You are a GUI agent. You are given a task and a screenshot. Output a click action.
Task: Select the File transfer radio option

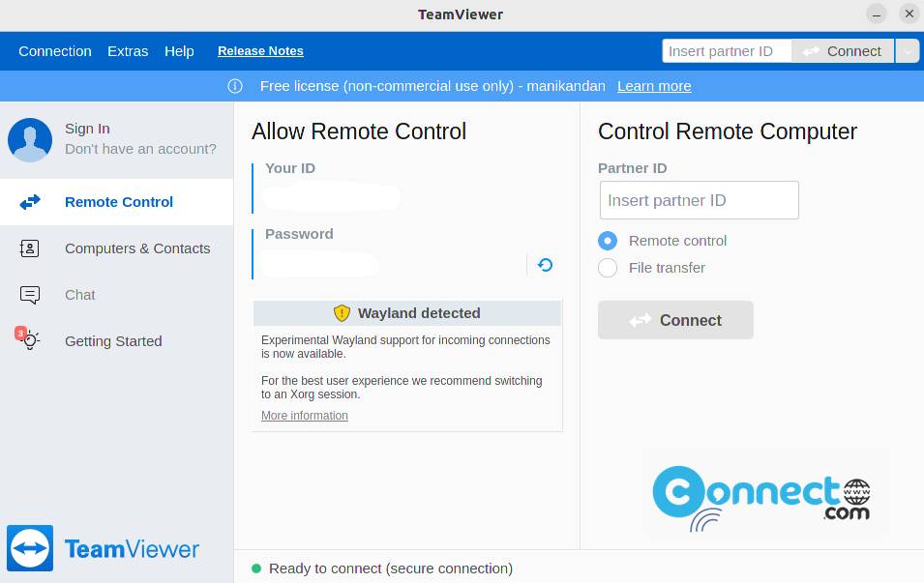click(608, 268)
